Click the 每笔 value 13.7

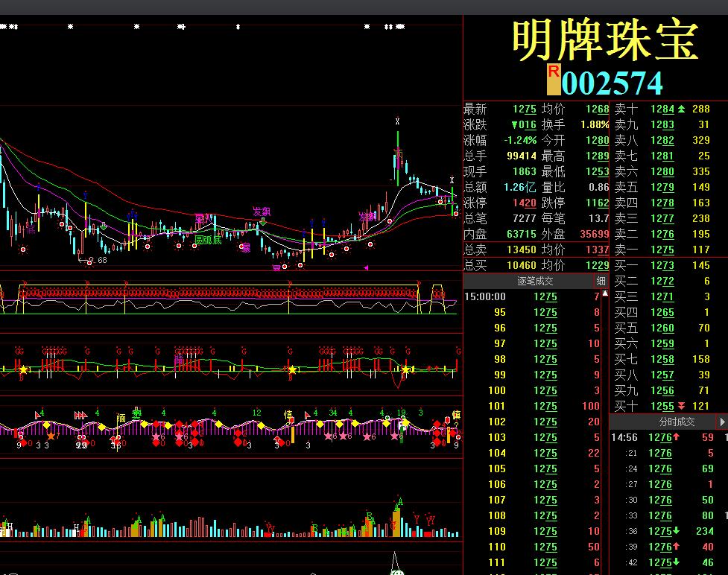pyautogui.click(x=598, y=218)
